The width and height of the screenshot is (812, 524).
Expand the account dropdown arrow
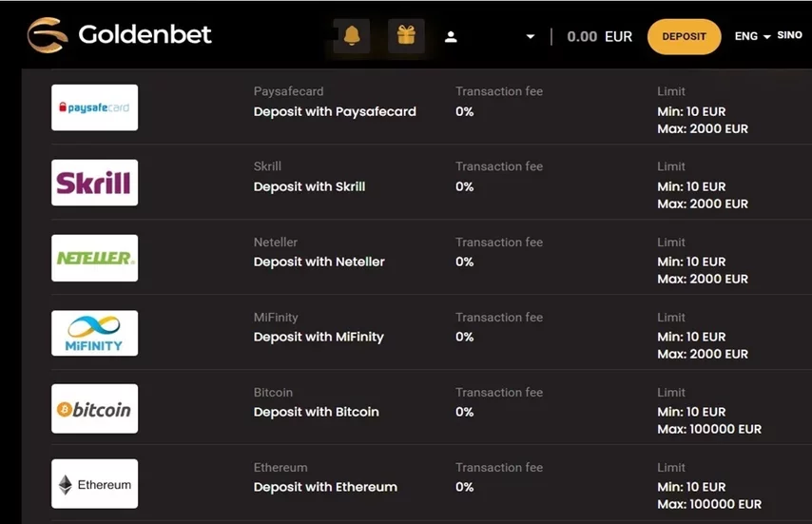click(531, 37)
